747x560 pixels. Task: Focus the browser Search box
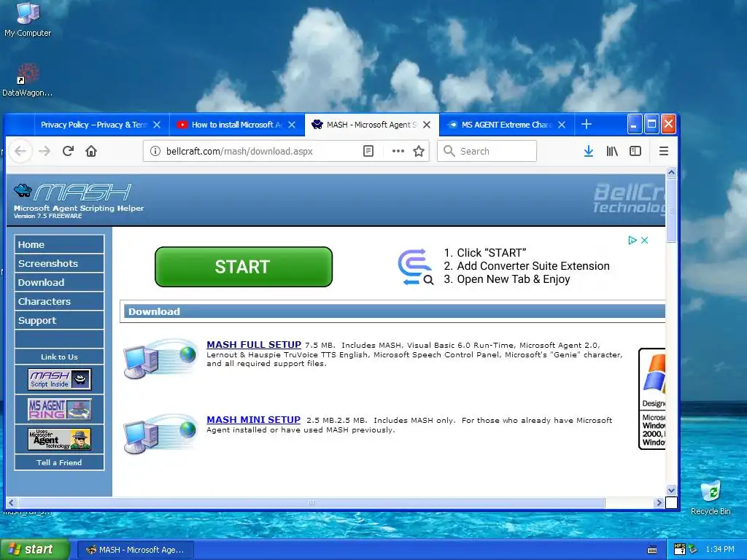pos(487,152)
